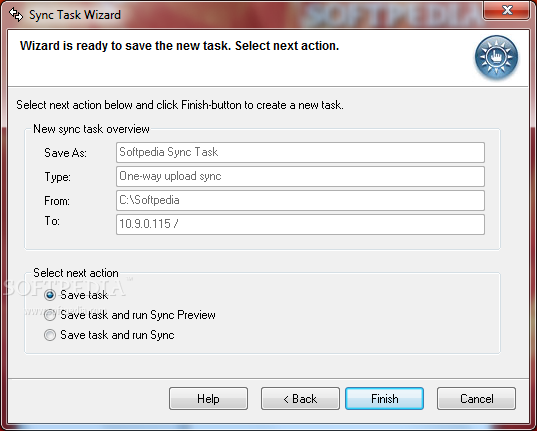The height and width of the screenshot is (431, 537).
Task: Open Help for the wizard
Action: (208, 399)
